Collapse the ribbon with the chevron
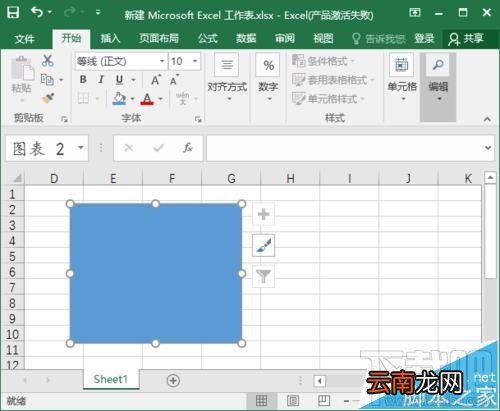The height and width of the screenshot is (411, 500). pyautogui.click(x=487, y=119)
